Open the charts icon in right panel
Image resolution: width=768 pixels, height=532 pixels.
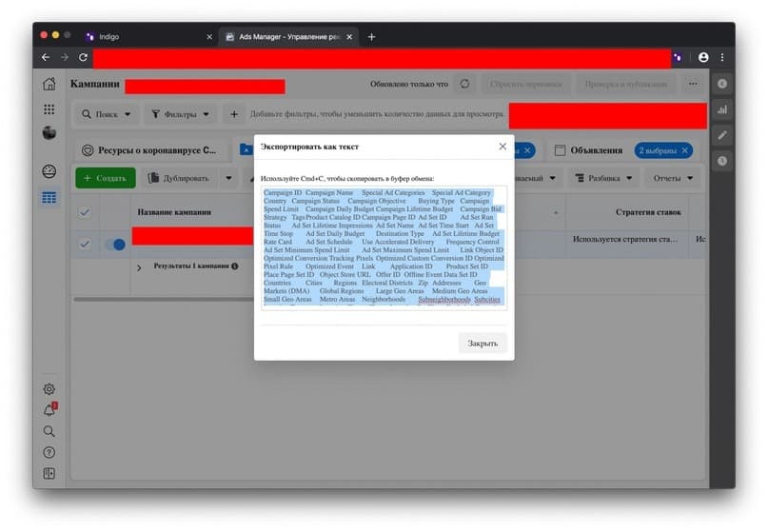(x=722, y=109)
